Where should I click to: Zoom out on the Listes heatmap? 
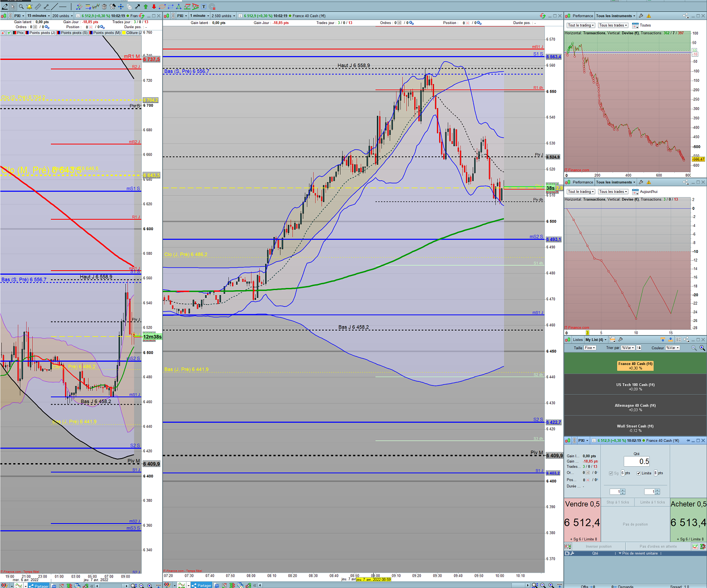point(694,348)
